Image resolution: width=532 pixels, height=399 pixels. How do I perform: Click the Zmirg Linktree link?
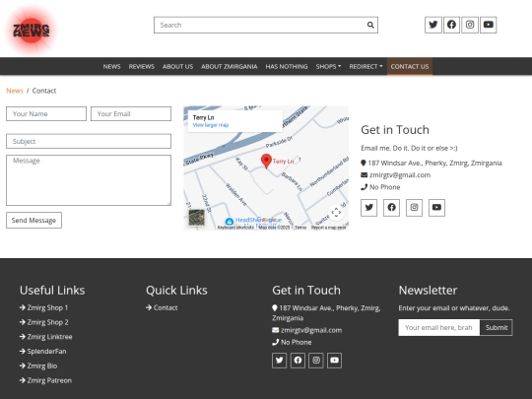[x=46, y=337]
